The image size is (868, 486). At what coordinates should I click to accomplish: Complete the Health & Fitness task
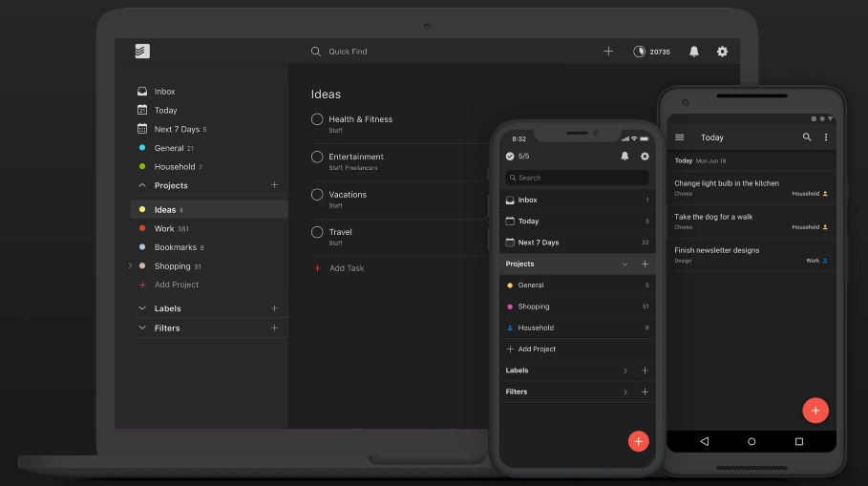pyautogui.click(x=317, y=119)
